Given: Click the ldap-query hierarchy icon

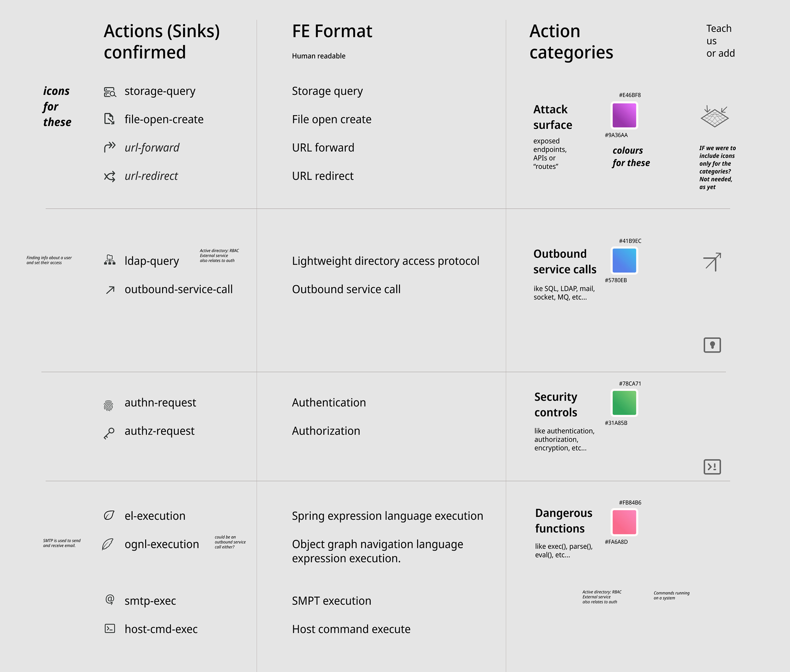Looking at the screenshot, I should pos(109,260).
